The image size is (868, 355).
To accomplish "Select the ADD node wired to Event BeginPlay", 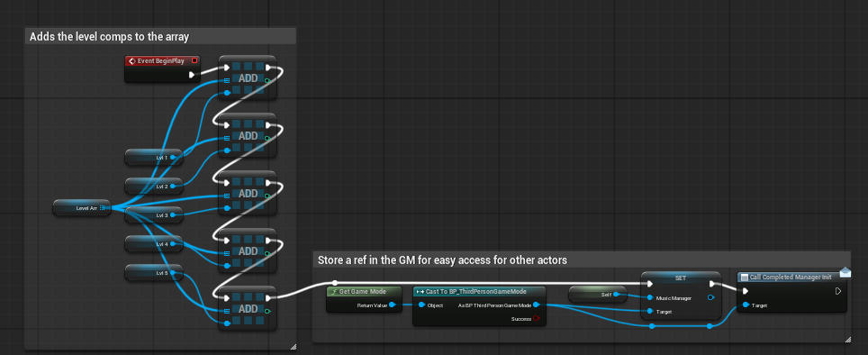I will [248, 77].
